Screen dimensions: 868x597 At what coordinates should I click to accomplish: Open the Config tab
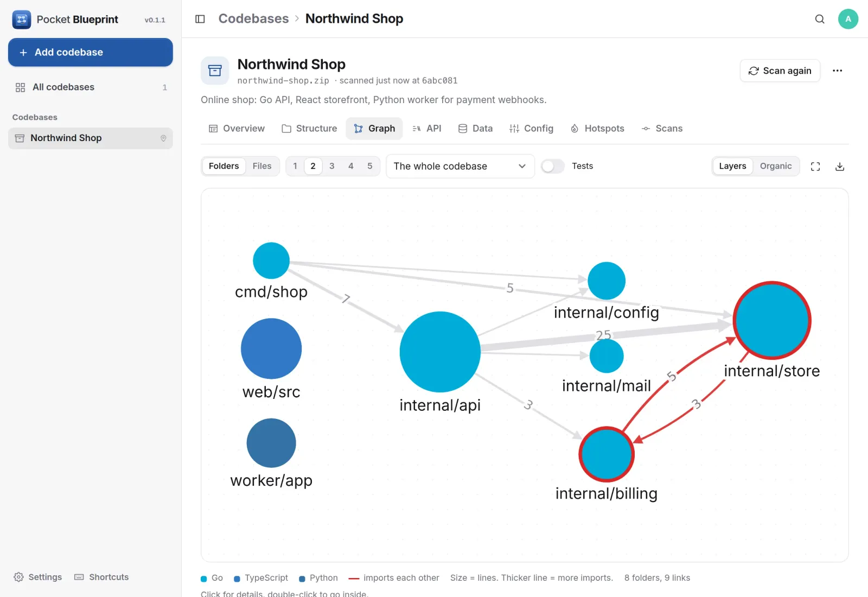click(x=531, y=129)
